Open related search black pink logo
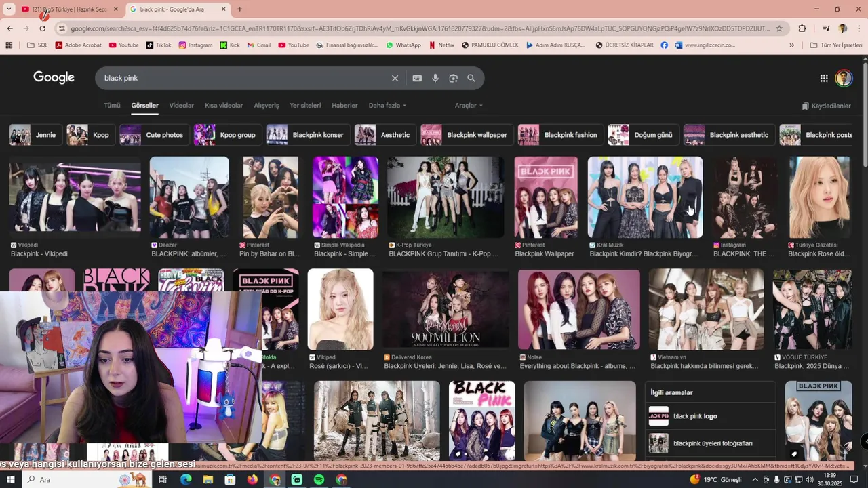 pyautogui.click(x=710, y=416)
